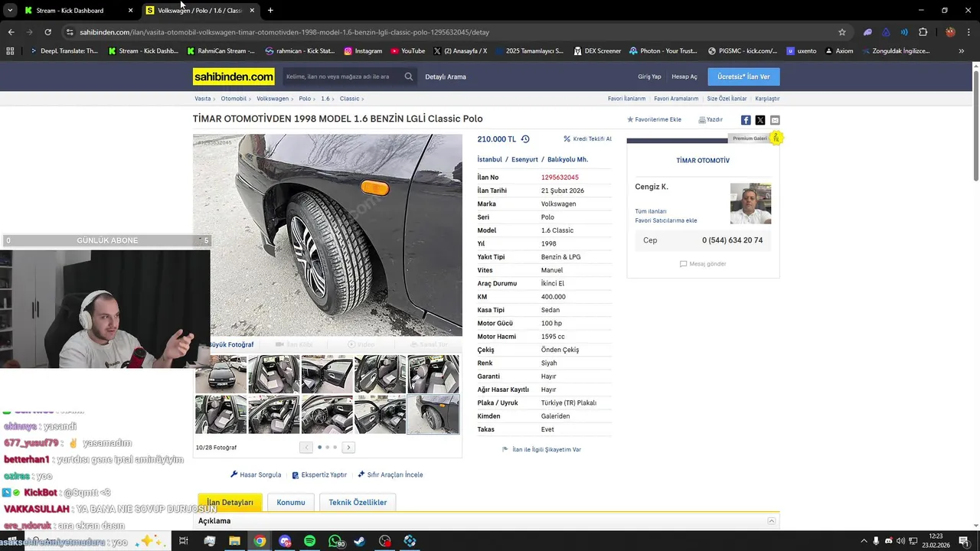Open the Chrome three-dot menu
This screenshot has height=551, width=980.
point(969,32)
